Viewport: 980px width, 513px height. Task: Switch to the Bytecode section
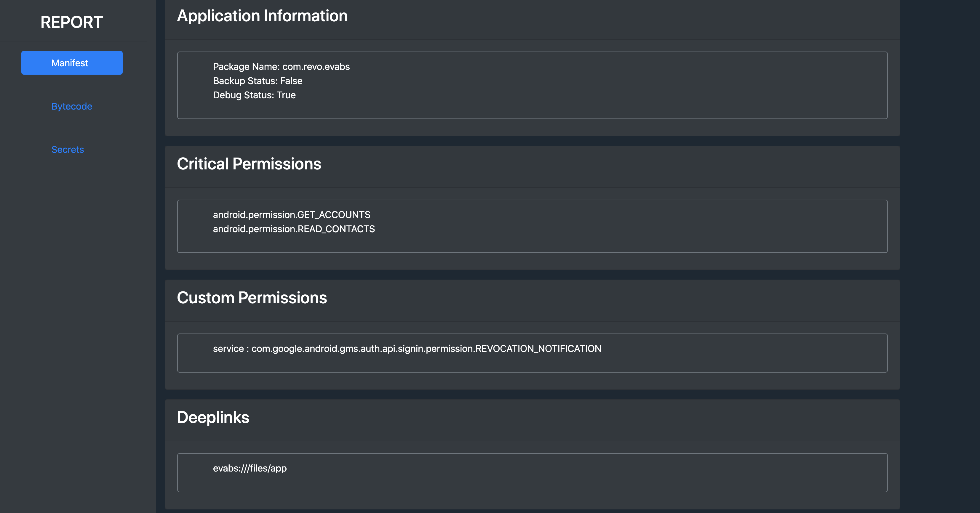(71, 106)
